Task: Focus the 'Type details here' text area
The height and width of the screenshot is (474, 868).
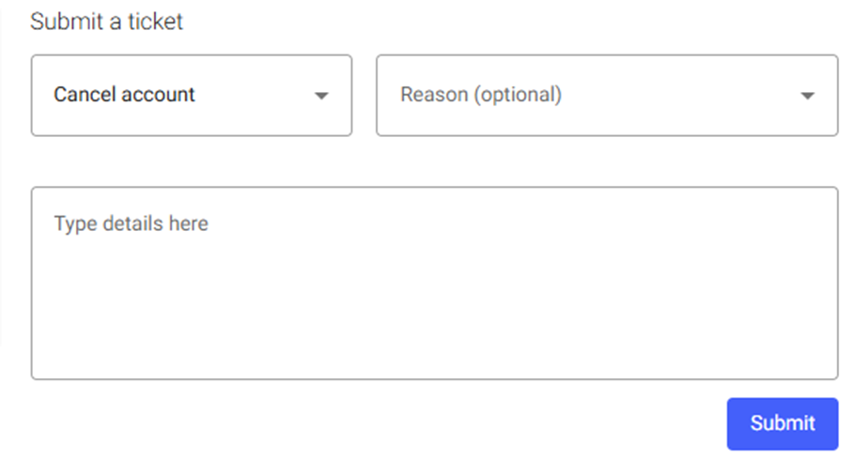Action: coord(435,283)
